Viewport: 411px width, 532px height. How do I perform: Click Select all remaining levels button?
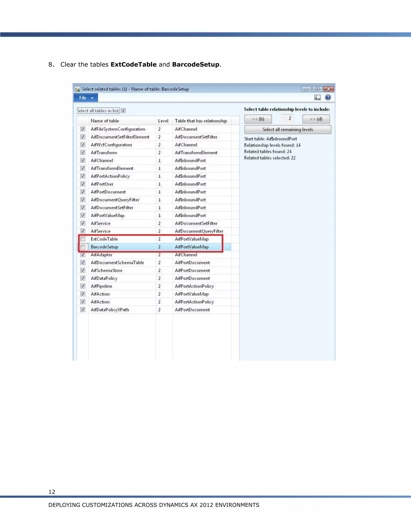coord(288,130)
